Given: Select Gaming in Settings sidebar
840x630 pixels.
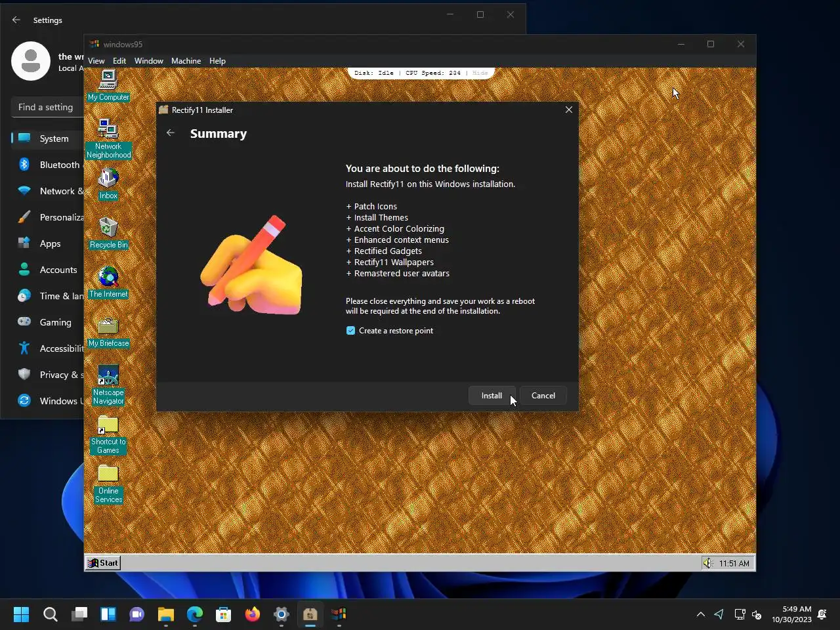Looking at the screenshot, I should click(47, 322).
